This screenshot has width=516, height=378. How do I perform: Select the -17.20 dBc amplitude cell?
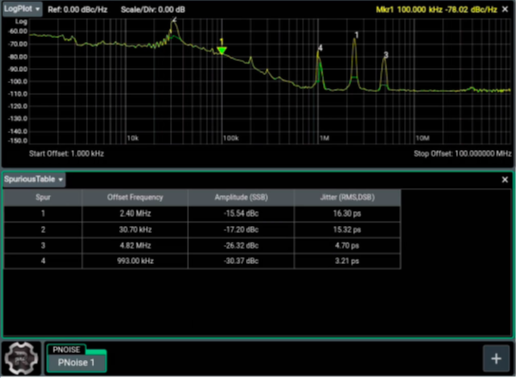click(x=241, y=230)
